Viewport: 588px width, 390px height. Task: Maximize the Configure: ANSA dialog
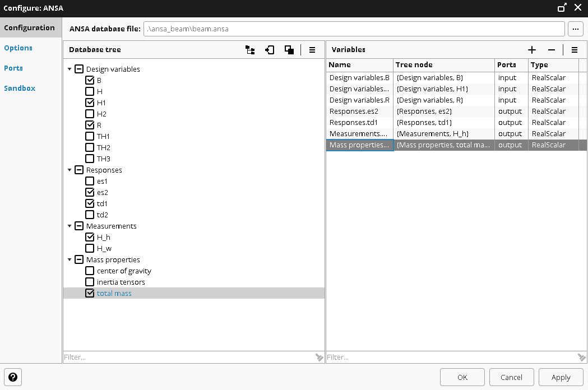562,8
